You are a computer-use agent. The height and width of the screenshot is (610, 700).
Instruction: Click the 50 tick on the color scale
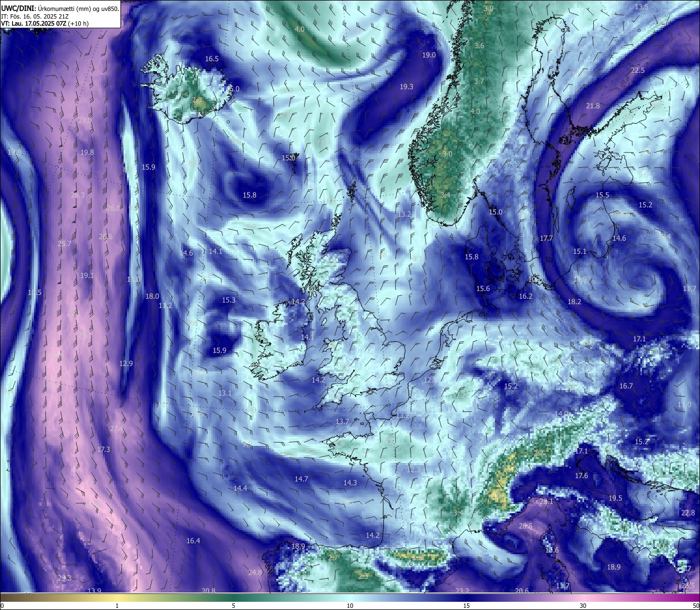(x=696, y=606)
